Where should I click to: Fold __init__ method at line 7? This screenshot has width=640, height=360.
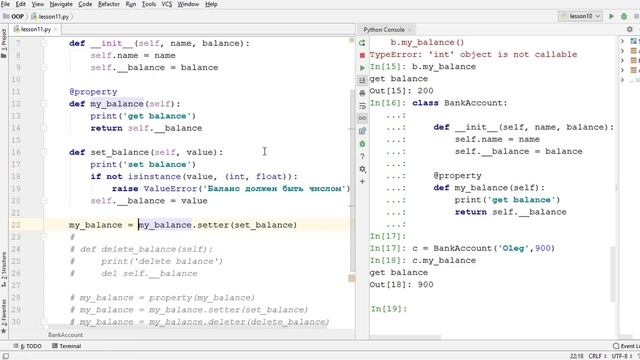(x=44, y=43)
